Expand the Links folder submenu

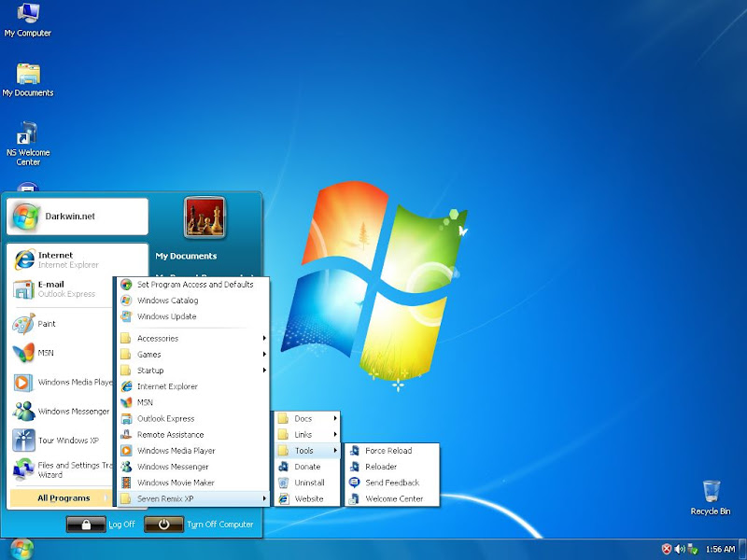coord(307,435)
